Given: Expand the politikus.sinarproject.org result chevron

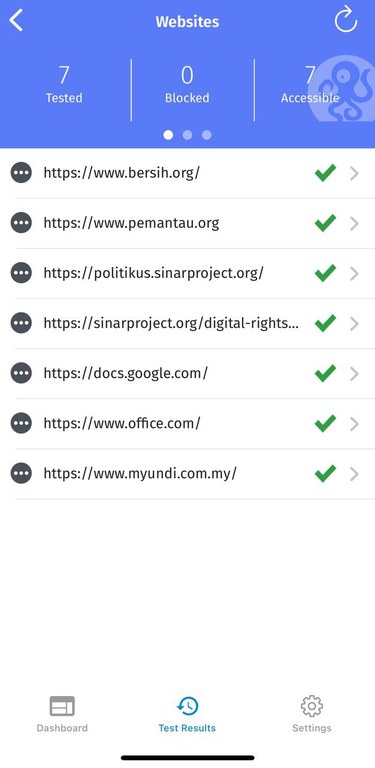Looking at the screenshot, I should pos(354,274).
